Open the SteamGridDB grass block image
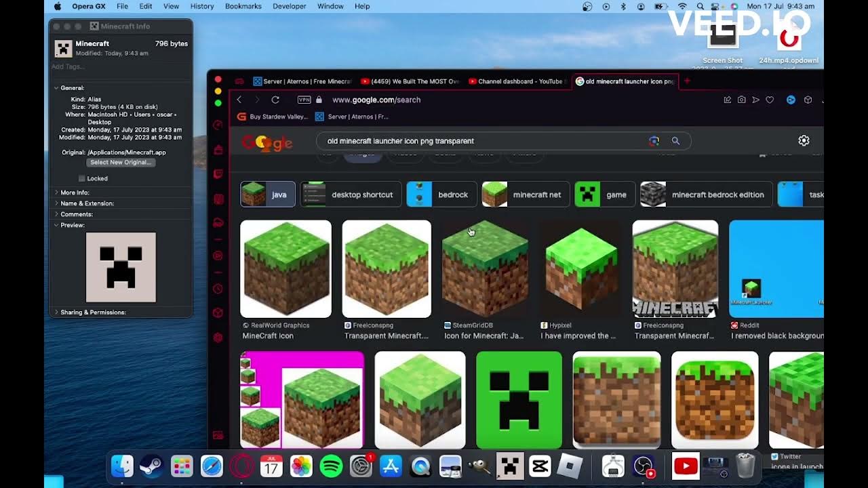The height and width of the screenshot is (488, 868). click(485, 269)
